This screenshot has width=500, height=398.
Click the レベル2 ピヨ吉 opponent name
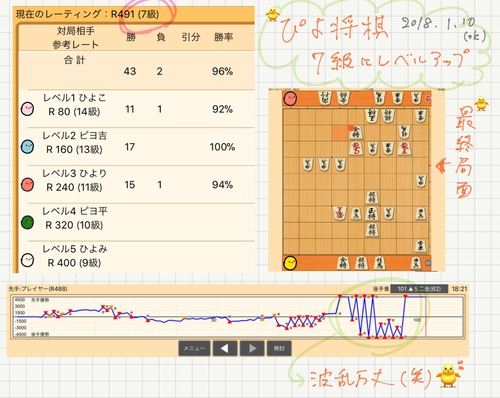click(74, 136)
